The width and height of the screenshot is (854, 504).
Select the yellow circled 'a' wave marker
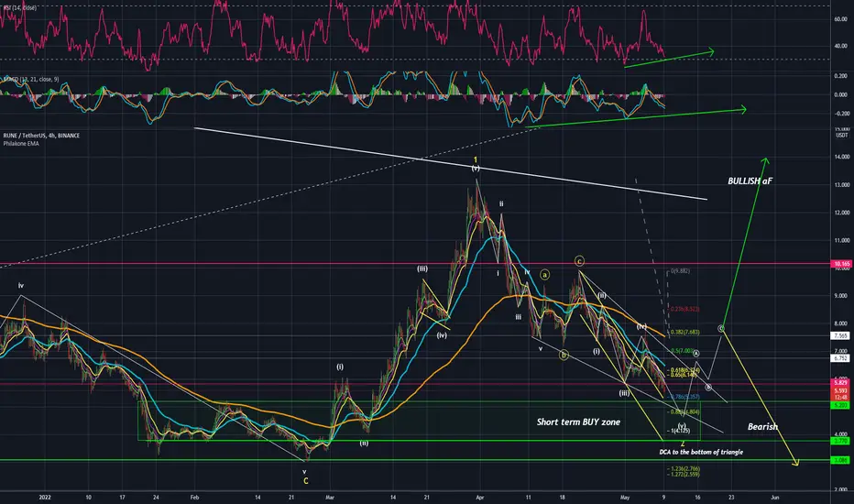[544, 275]
